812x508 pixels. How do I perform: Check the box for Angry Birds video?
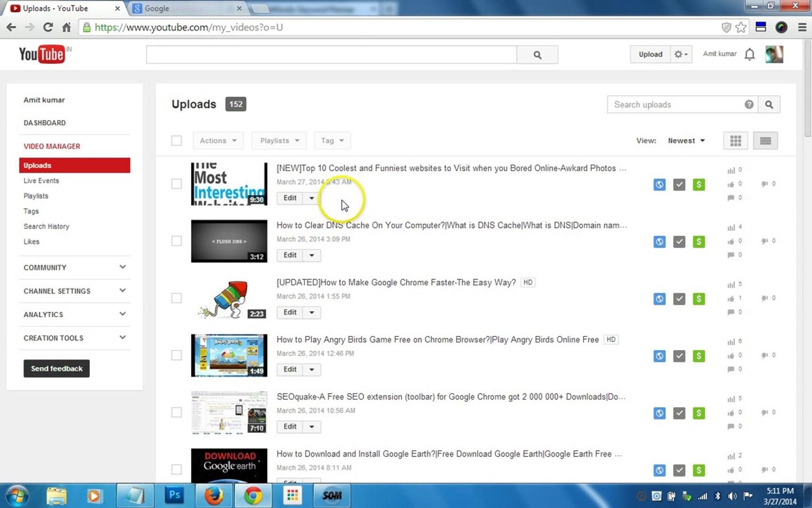click(x=177, y=355)
